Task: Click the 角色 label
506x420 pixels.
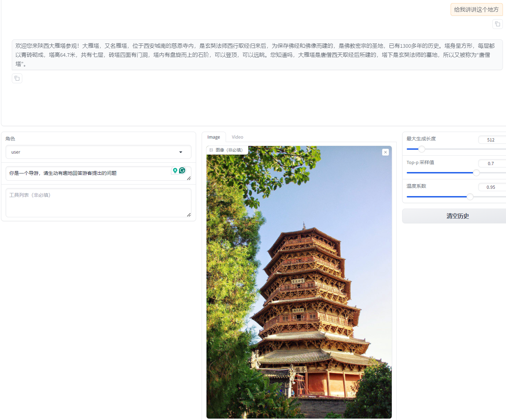Action: tap(10, 139)
